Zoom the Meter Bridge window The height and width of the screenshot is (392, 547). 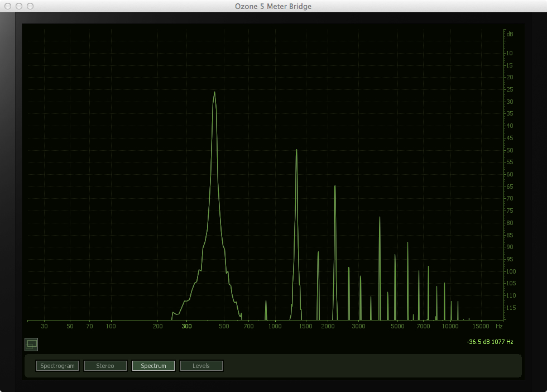(x=30, y=6)
